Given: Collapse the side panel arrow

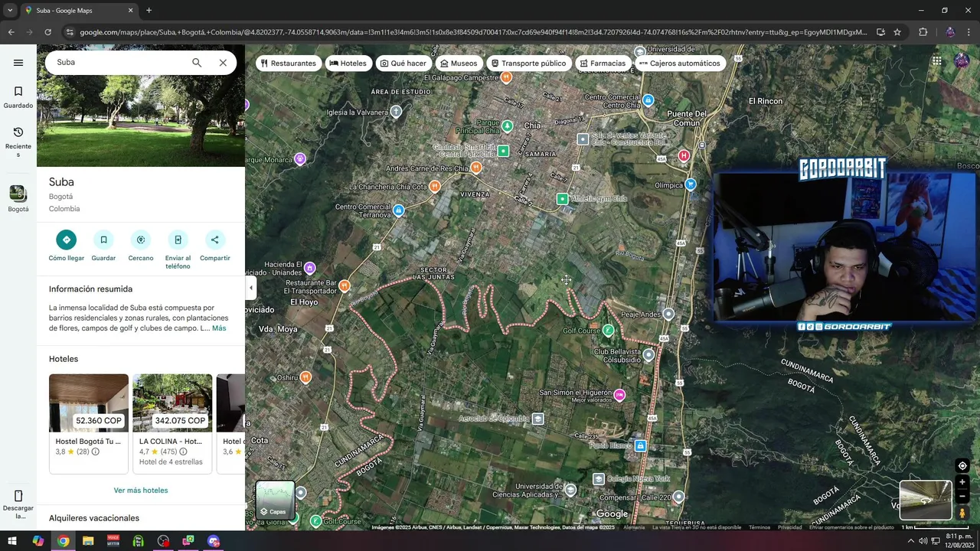Looking at the screenshot, I should pos(251,288).
